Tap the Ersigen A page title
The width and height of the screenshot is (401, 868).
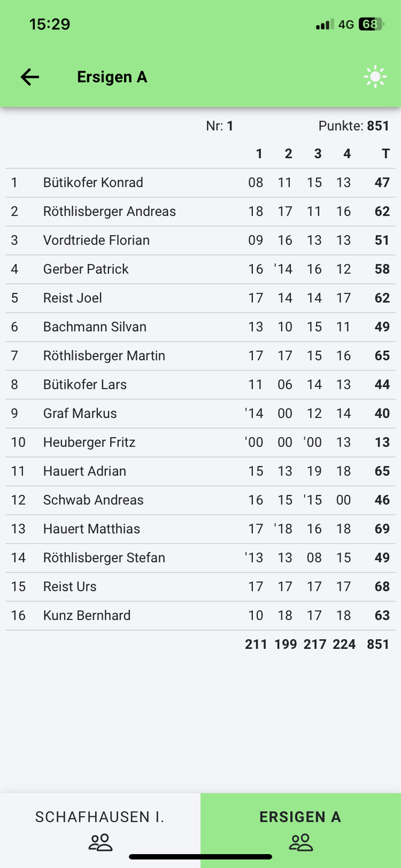tap(112, 77)
